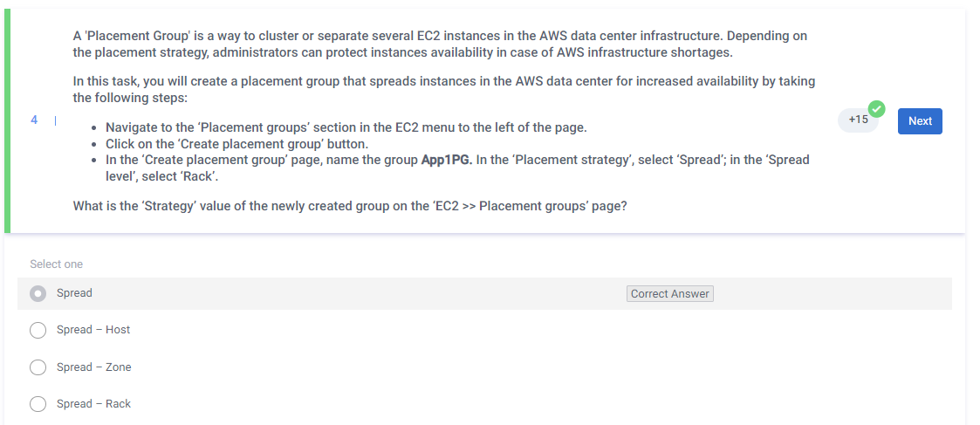Image resolution: width=980 pixels, height=425 pixels.
Task: Click the "Spread – Zone" option text
Action: tap(93, 367)
